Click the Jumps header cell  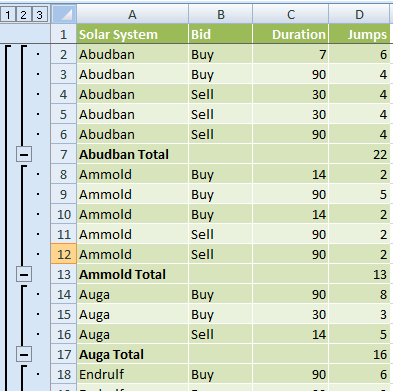(359, 34)
